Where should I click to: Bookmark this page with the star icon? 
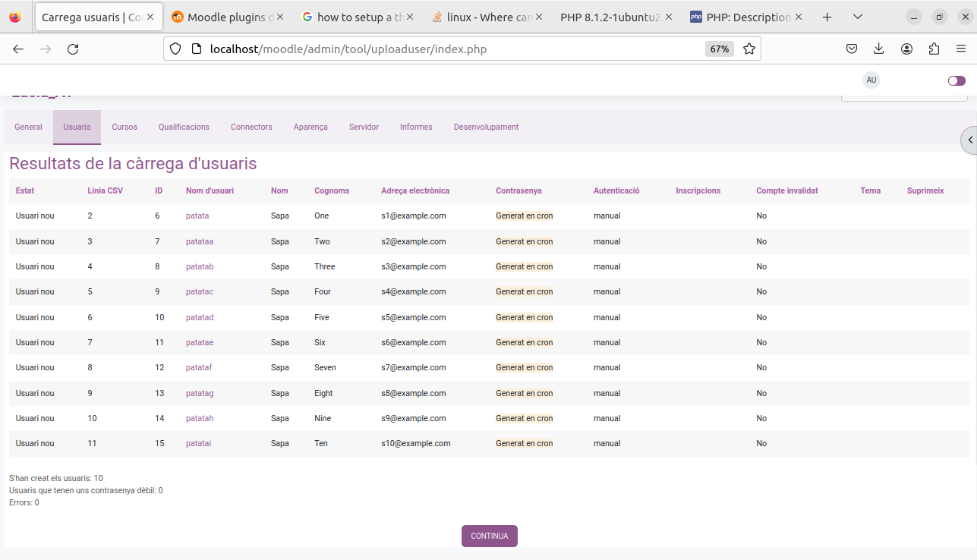pyautogui.click(x=749, y=49)
